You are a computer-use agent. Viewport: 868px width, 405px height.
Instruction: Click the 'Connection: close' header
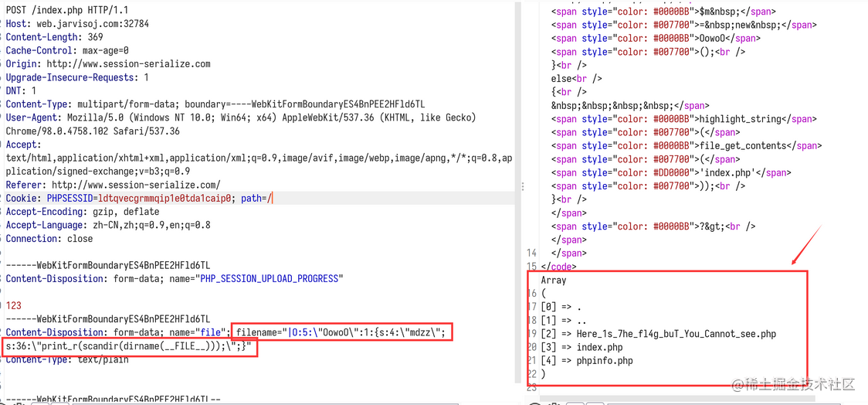[x=49, y=239]
